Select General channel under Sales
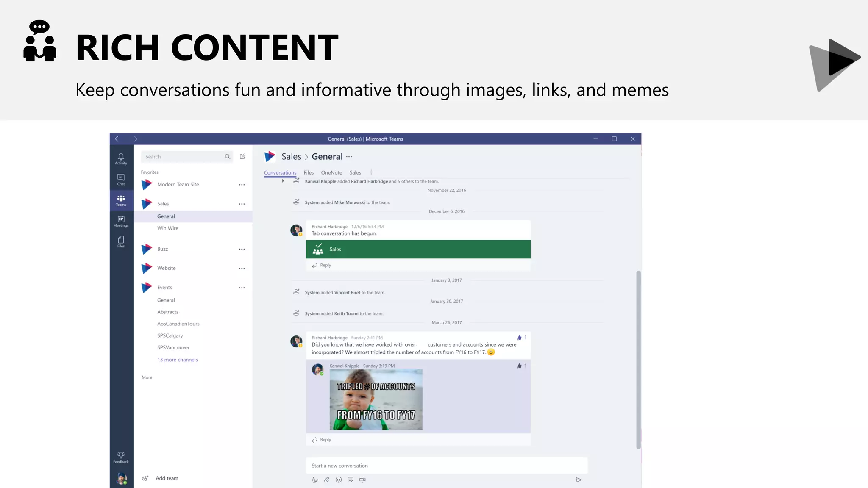This screenshot has height=488, width=868. pos(193,216)
